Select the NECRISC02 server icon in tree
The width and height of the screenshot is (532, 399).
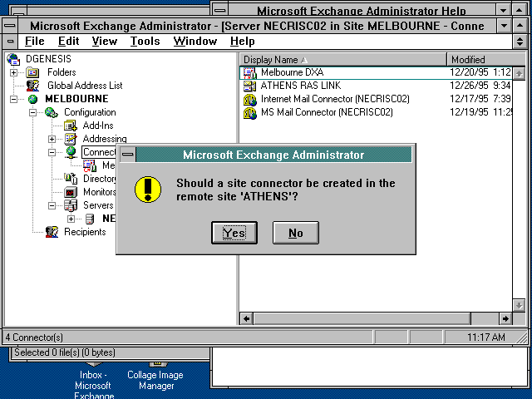90,219
